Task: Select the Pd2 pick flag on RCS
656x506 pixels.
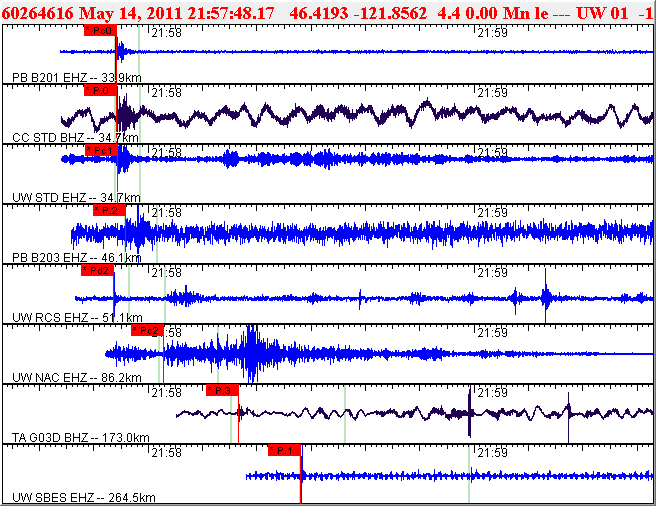Action: click(x=97, y=270)
